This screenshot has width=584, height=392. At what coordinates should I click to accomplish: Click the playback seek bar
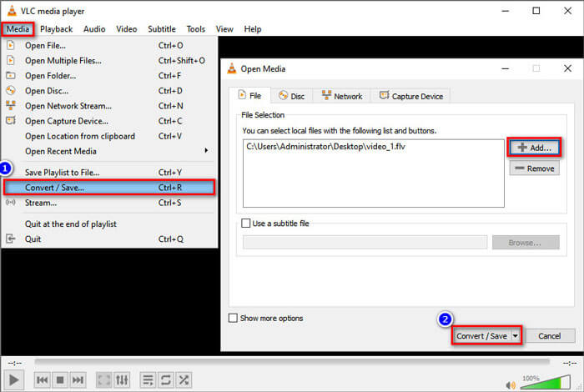click(x=292, y=361)
